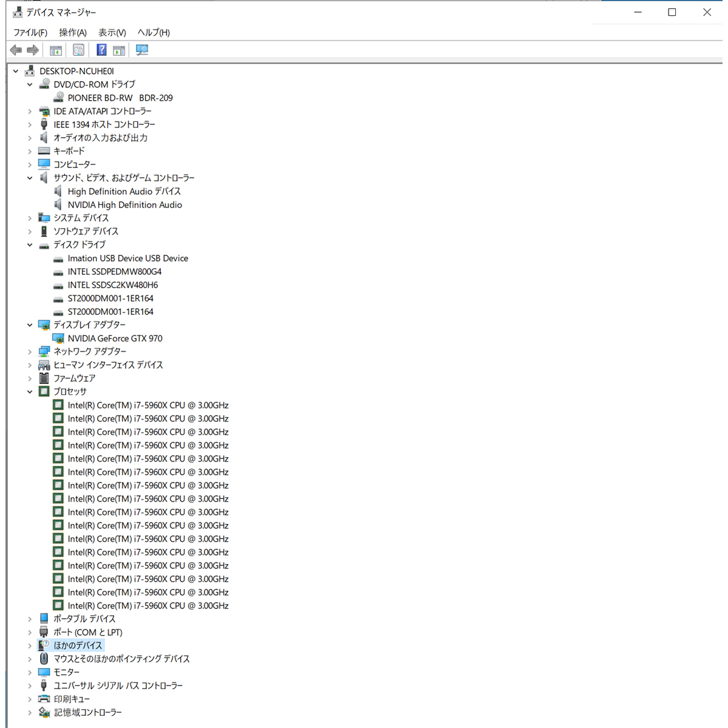Click the マウス pointing device icon
The height and width of the screenshot is (728, 728).
44,659
